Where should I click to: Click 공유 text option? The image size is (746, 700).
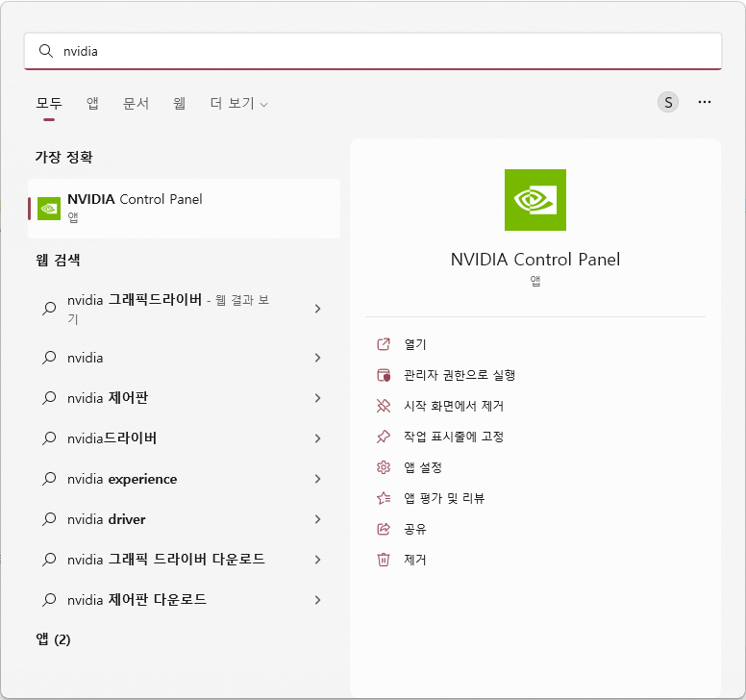pos(415,529)
